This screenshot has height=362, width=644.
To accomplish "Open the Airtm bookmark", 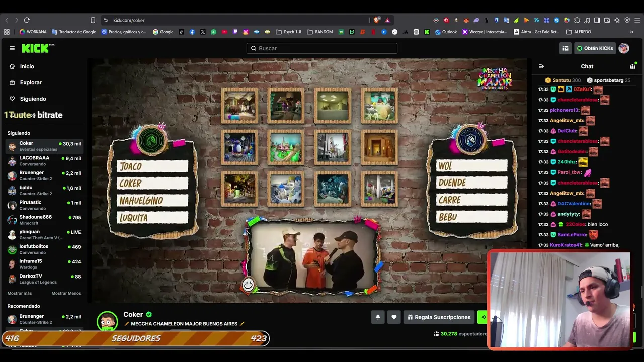I will (536, 32).
